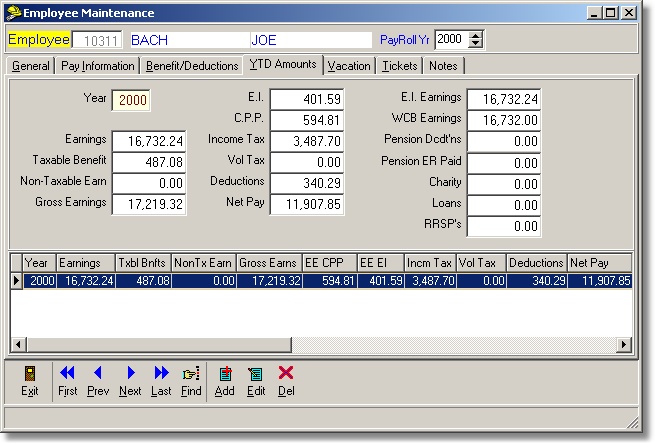Viewport: 655px width, 445px height.
Task: Open the Benefit/Deductions tab
Action: click(x=191, y=66)
